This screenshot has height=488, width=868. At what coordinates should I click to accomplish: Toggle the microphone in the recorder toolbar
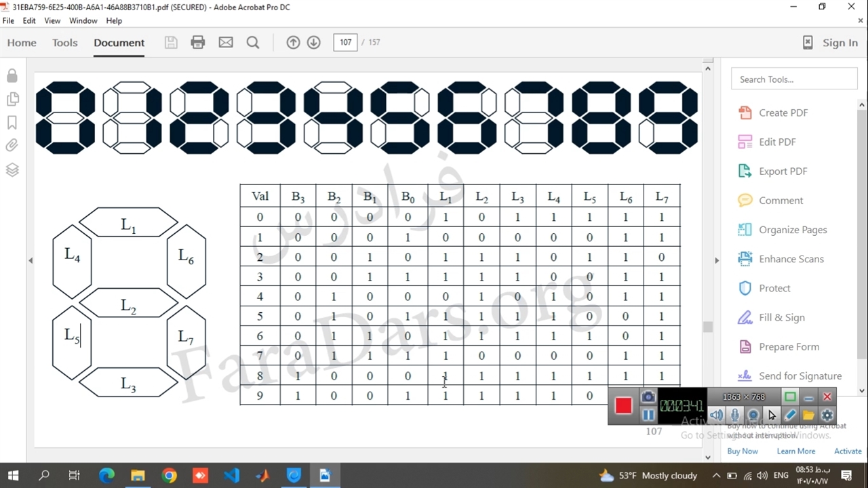pyautogui.click(x=734, y=415)
